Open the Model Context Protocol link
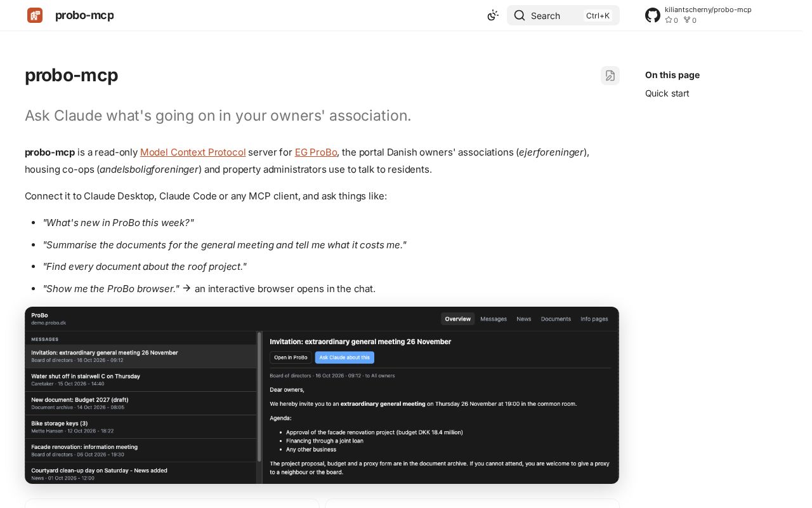Viewport: 812px width, 508px height. click(193, 152)
